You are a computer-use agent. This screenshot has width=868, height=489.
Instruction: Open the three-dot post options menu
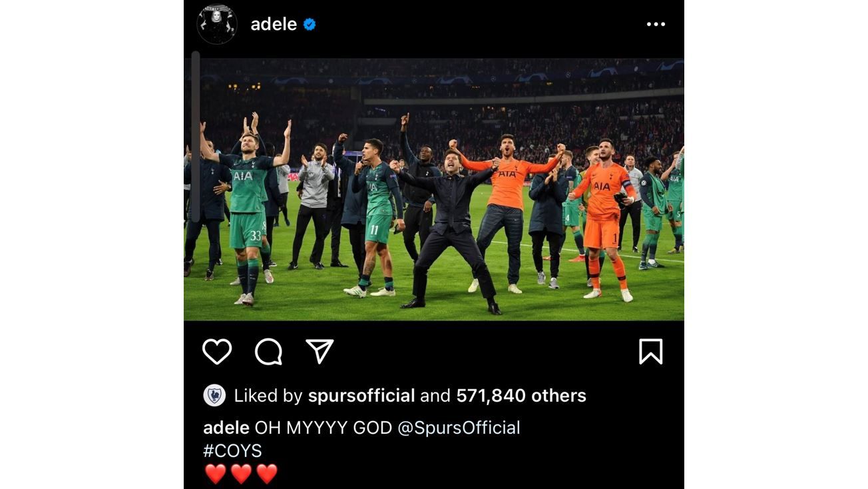pos(656,25)
